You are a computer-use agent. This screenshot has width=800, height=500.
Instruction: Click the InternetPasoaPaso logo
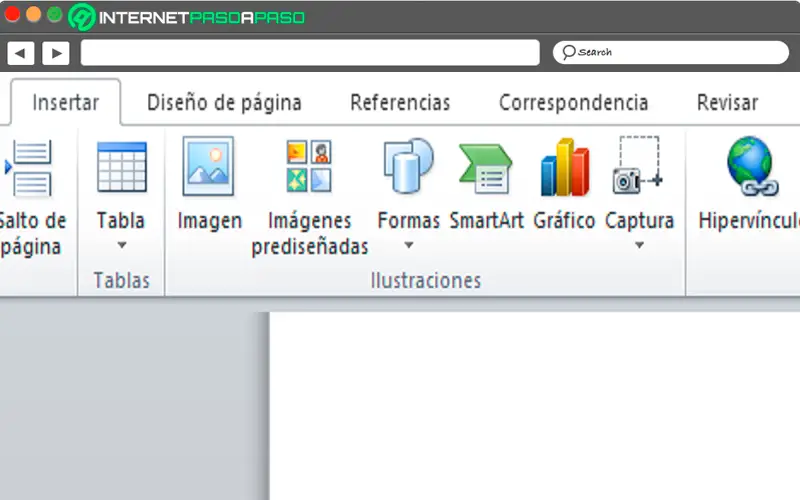[x=187, y=17]
